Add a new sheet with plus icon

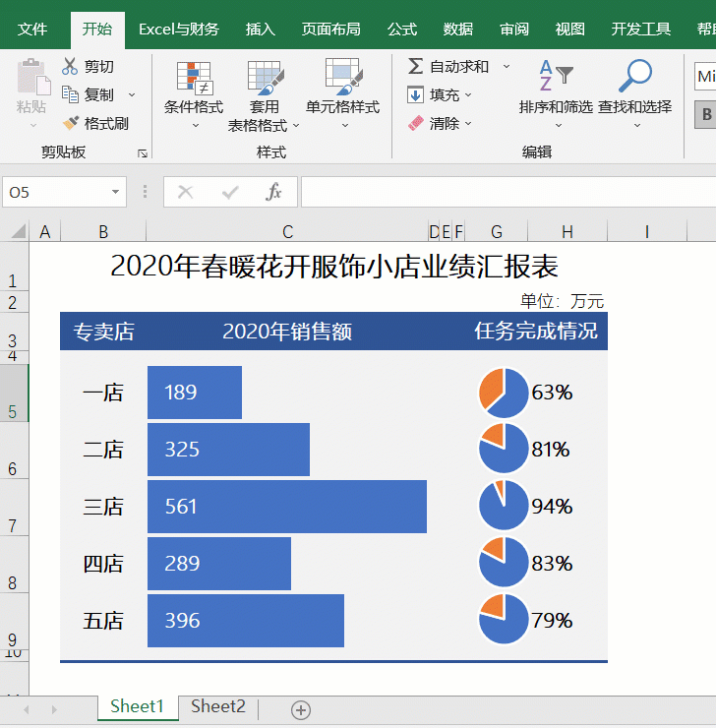click(301, 710)
